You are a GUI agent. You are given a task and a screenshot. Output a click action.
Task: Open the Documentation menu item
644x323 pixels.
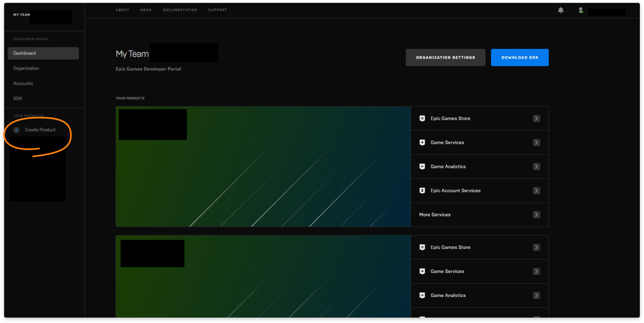180,10
